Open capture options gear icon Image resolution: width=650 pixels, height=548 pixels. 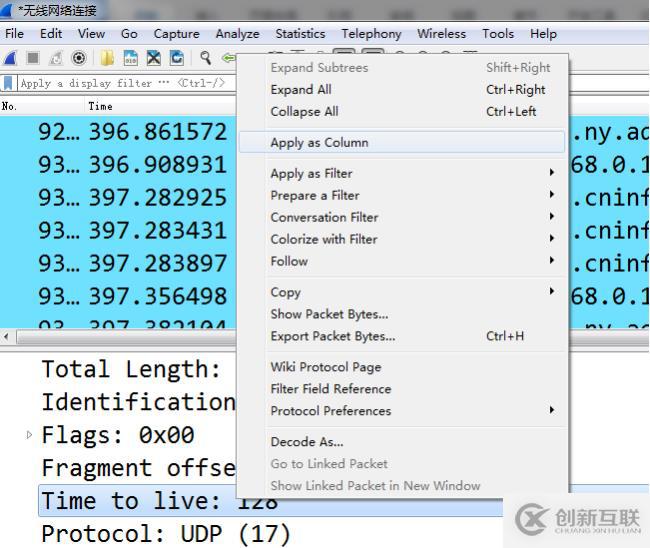(x=79, y=58)
